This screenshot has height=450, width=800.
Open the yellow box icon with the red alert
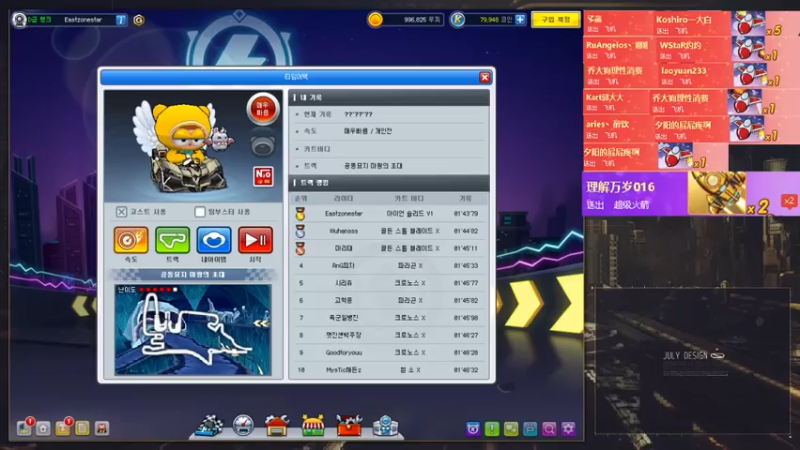pos(64,427)
